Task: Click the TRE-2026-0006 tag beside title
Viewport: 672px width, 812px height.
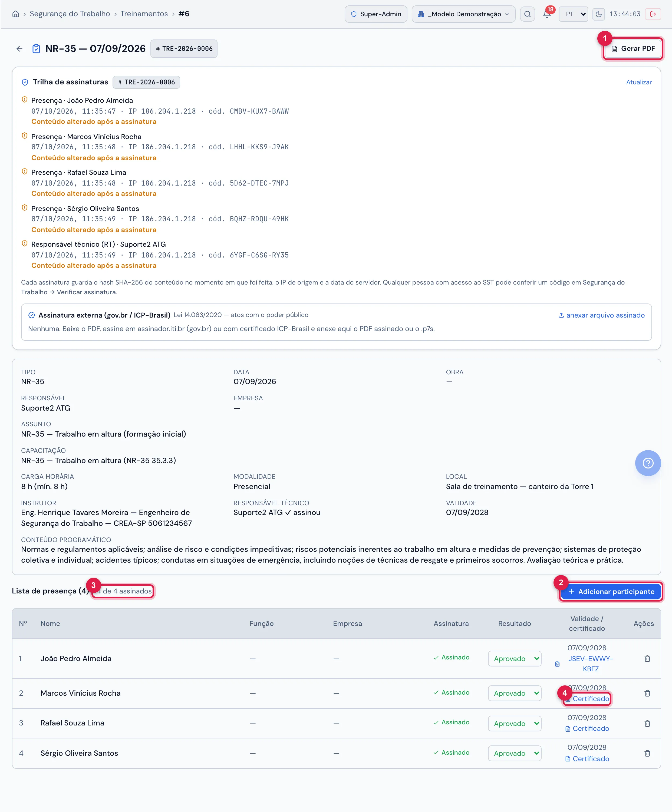Action: point(184,49)
